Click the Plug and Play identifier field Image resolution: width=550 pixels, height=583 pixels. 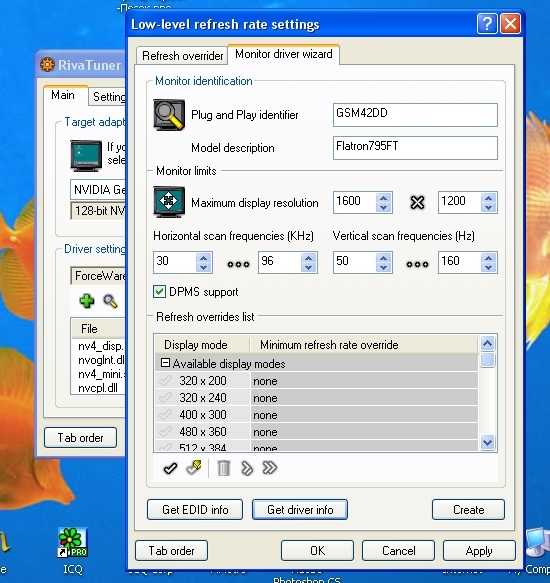[415, 115]
